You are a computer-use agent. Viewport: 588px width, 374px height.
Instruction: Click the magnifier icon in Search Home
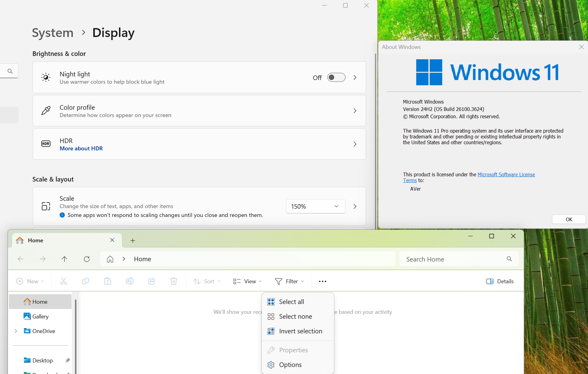click(x=509, y=259)
